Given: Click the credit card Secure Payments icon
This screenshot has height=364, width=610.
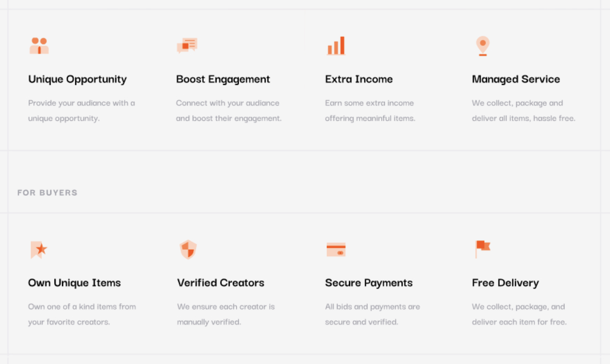Looking at the screenshot, I should [x=336, y=249].
